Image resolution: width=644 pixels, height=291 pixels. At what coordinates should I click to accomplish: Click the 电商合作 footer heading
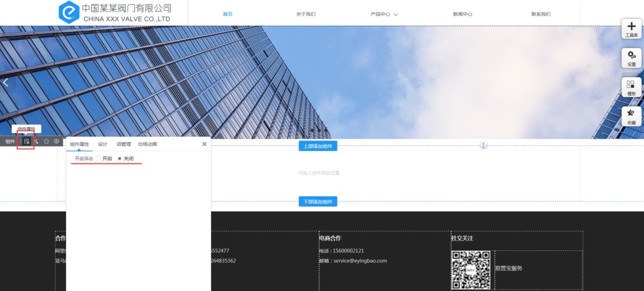click(330, 238)
